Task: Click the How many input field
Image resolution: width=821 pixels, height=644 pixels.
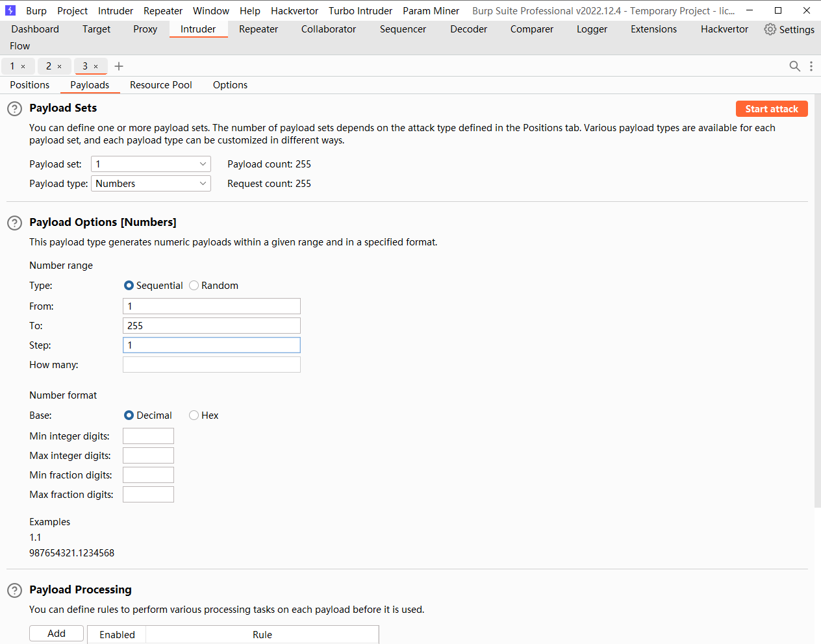Action: coord(211,364)
